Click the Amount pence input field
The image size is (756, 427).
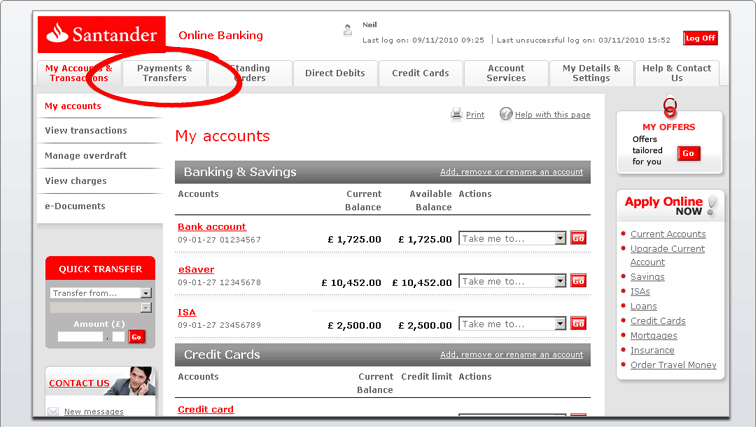[x=119, y=337]
